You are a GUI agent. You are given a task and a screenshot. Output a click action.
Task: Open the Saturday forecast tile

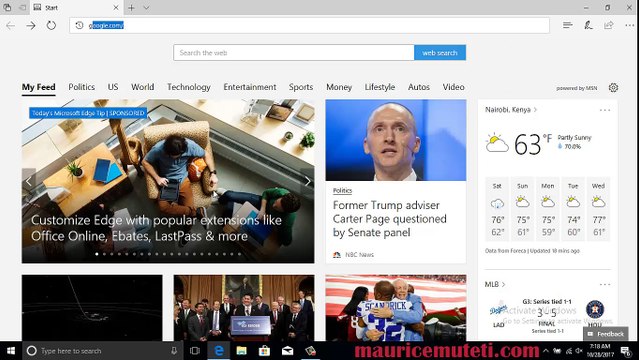pyautogui.click(x=497, y=209)
